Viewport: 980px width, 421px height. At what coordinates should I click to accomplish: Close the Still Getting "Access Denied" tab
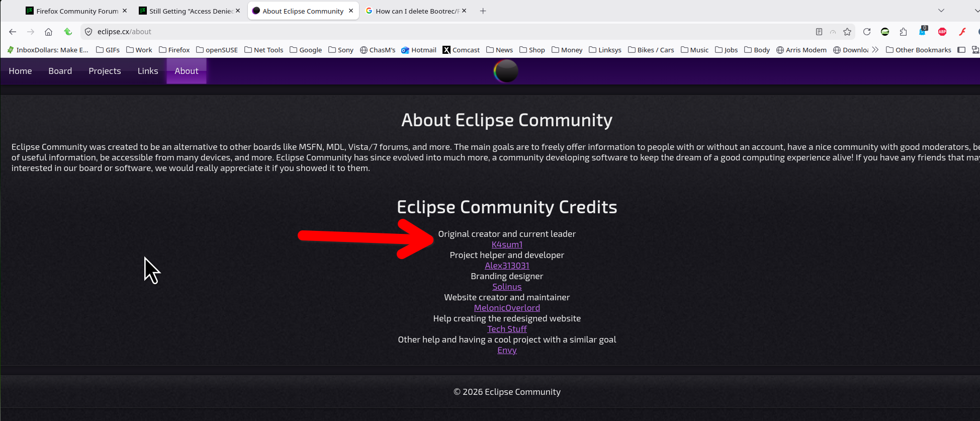(x=238, y=11)
